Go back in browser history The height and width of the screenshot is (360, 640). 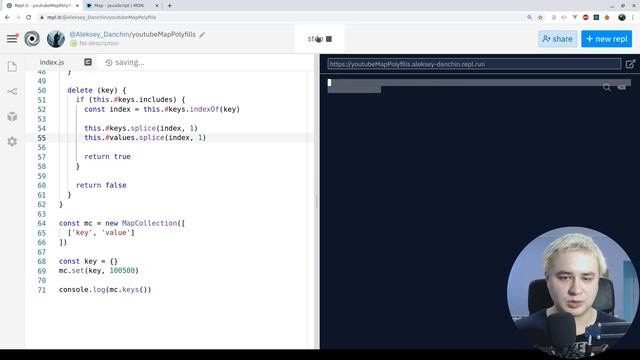pos(7,17)
